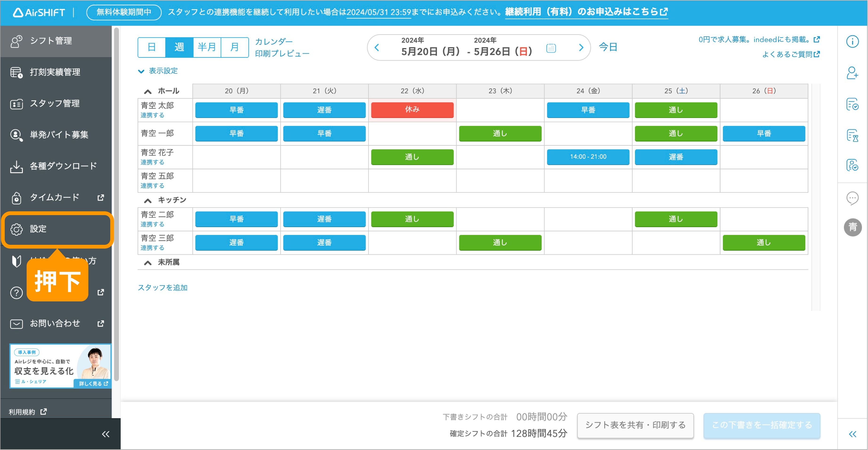Click 連携する under 青空 太郎

tap(152, 115)
